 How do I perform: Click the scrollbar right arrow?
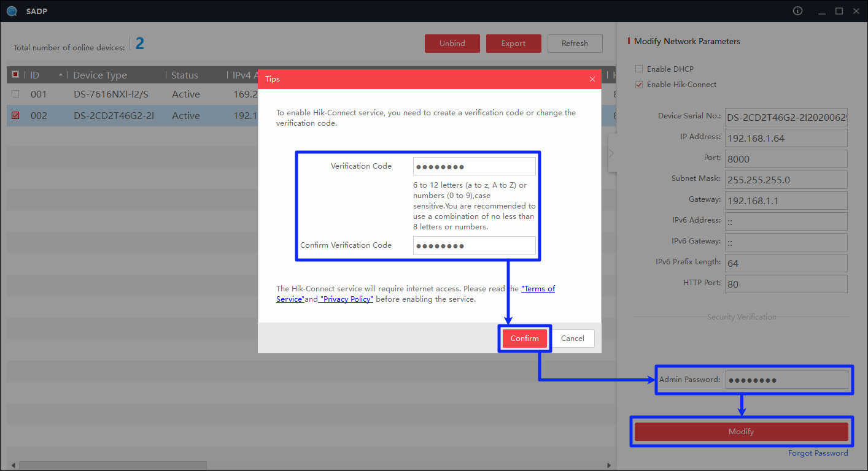pyautogui.click(x=609, y=466)
